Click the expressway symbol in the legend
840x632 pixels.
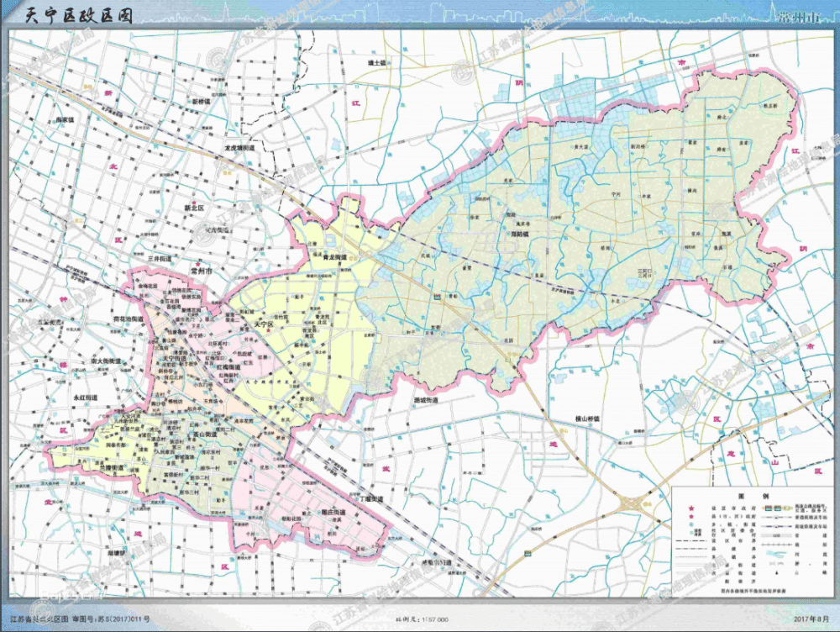click(x=776, y=507)
